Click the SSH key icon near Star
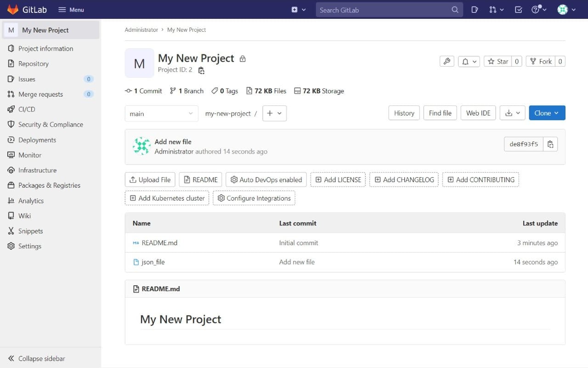Viewport: 588px width, 368px height. click(x=447, y=61)
